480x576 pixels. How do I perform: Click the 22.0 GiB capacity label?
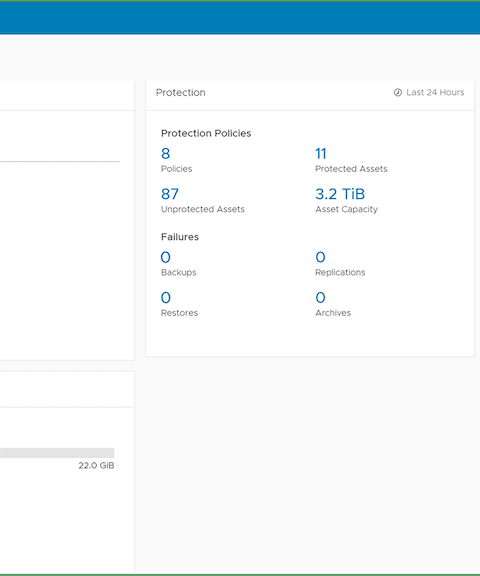click(96, 466)
